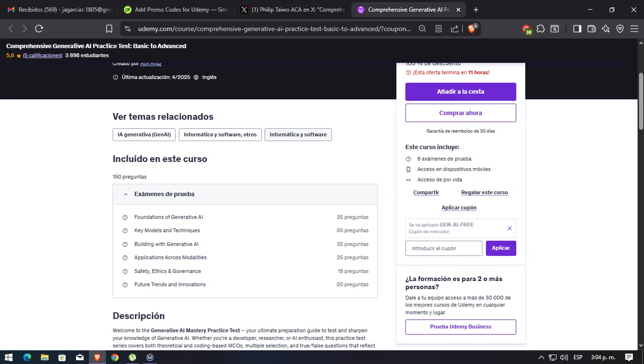Open the 5 calificaciones link
This screenshot has height=364, width=644.
coord(43,55)
